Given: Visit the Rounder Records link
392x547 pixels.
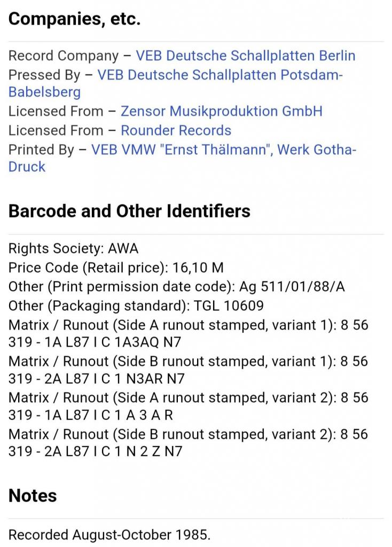Looking at the screenshot, I should click(x=176, y=130).
